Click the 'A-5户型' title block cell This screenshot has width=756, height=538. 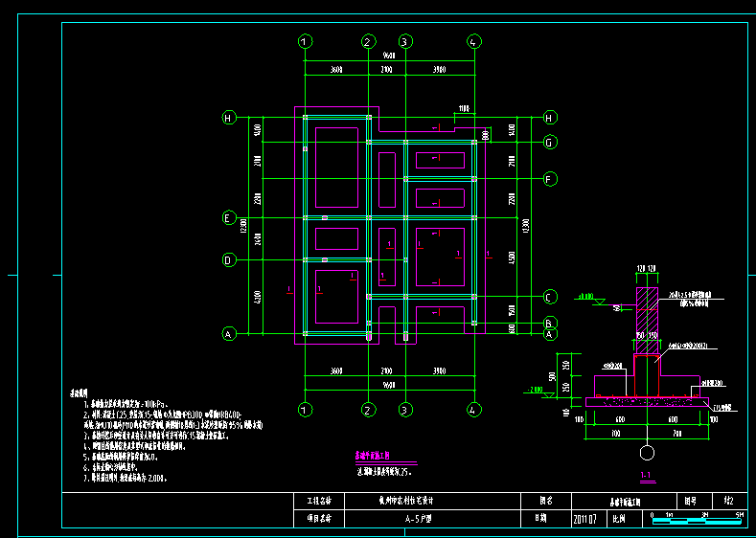pyautogui.click(x=433, y=519)
